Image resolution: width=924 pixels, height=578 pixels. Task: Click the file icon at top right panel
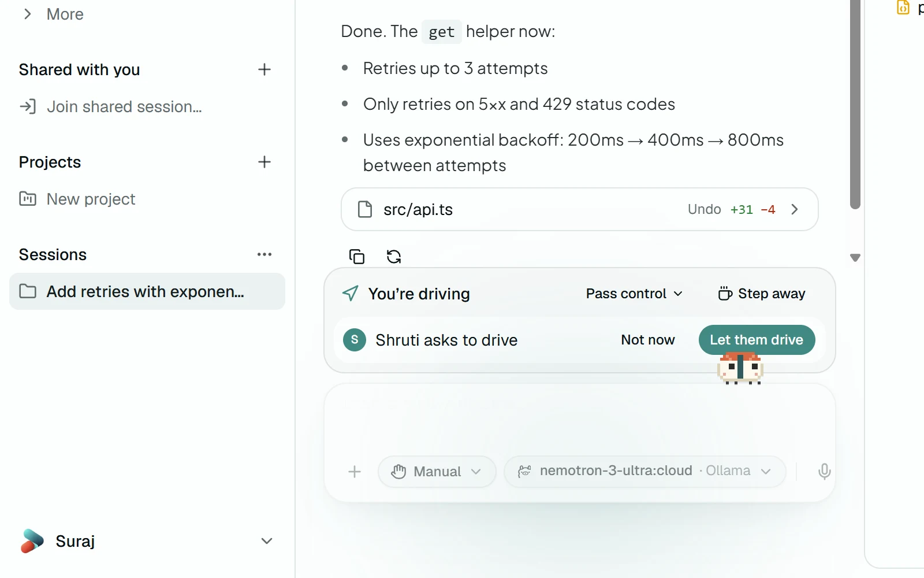point(903,8)
